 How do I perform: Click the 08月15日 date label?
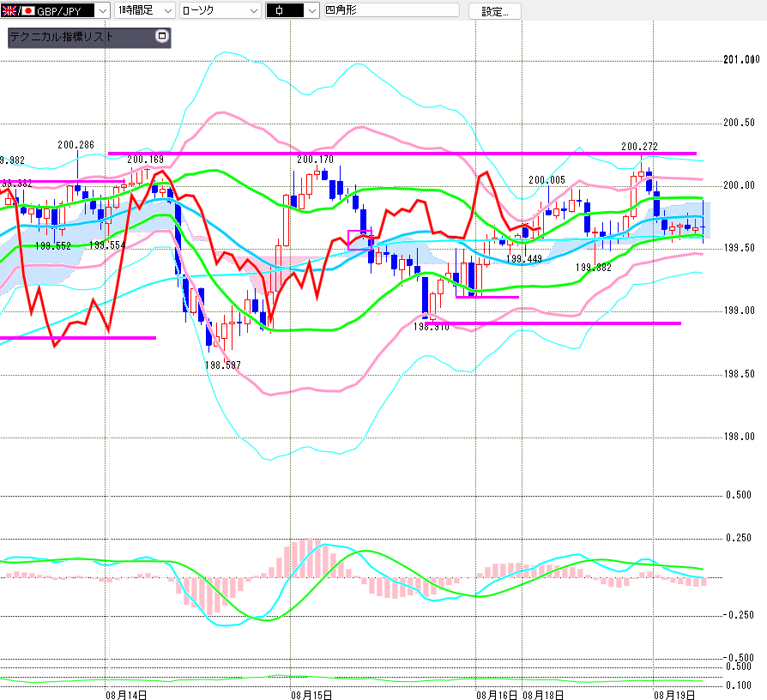click(311, 695)
